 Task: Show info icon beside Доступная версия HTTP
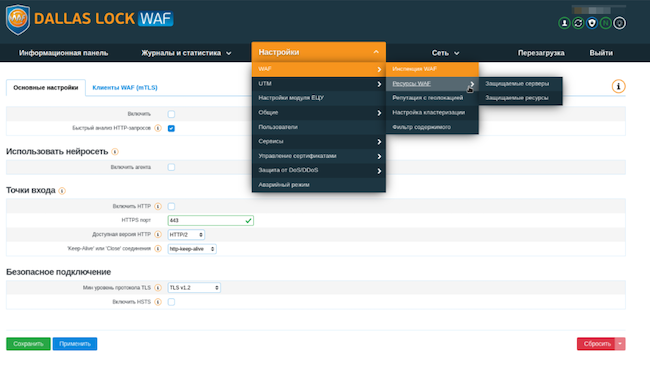point(158,235)
